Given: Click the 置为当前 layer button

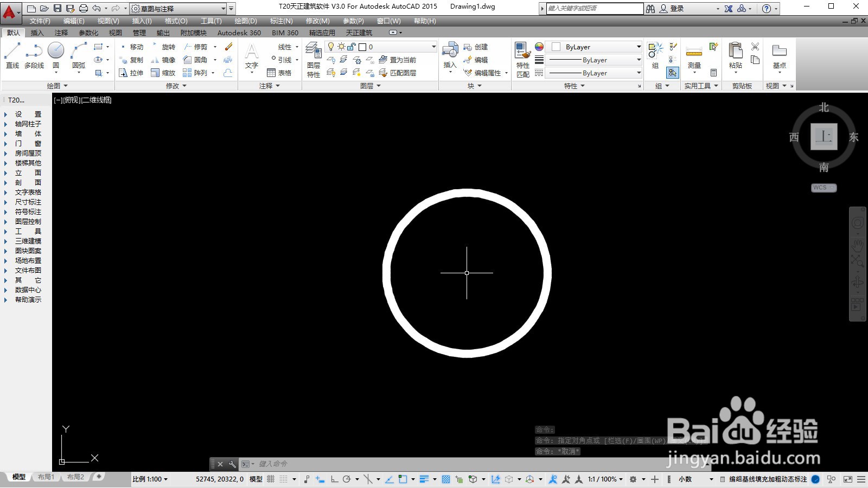Looking at the screenshot, I should 398,60.
